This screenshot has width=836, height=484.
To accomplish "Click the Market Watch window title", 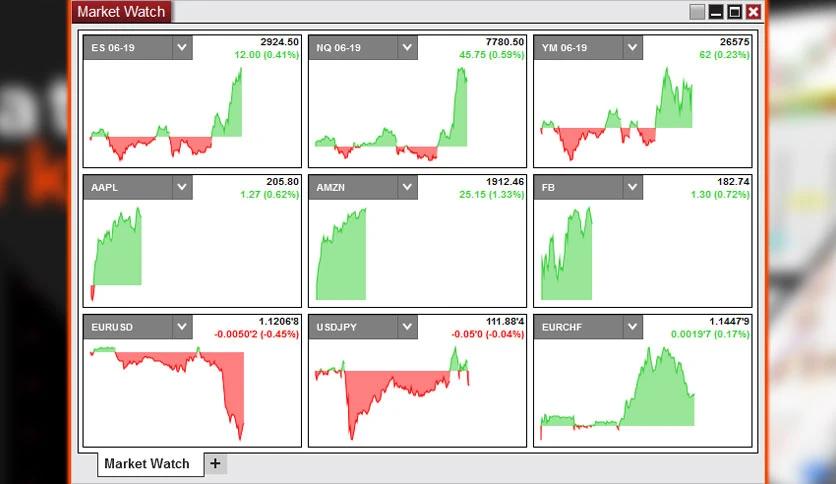I will pos(121,12).
